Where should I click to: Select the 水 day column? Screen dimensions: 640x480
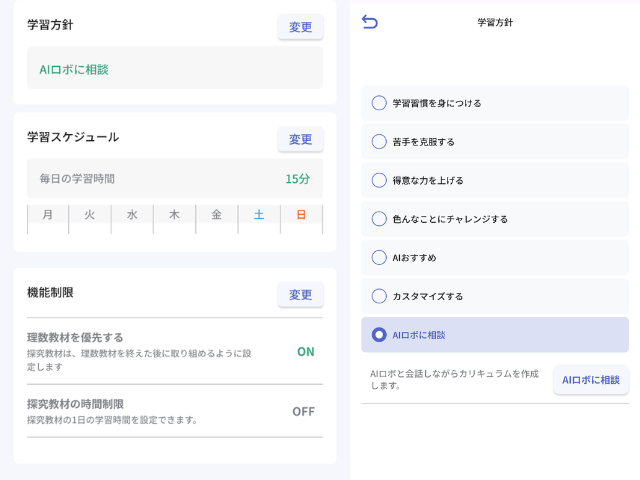pos(132,219)
